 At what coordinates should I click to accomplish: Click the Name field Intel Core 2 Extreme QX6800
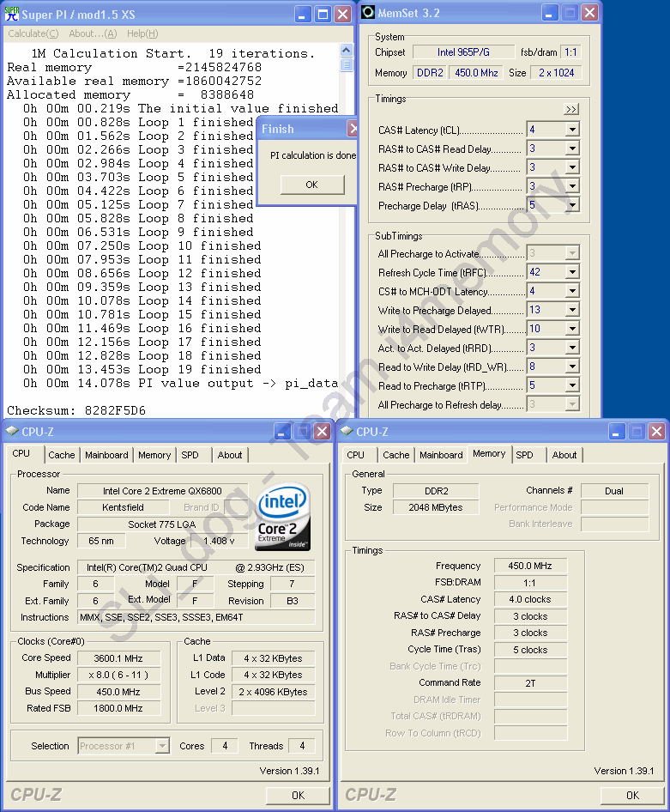162,491
